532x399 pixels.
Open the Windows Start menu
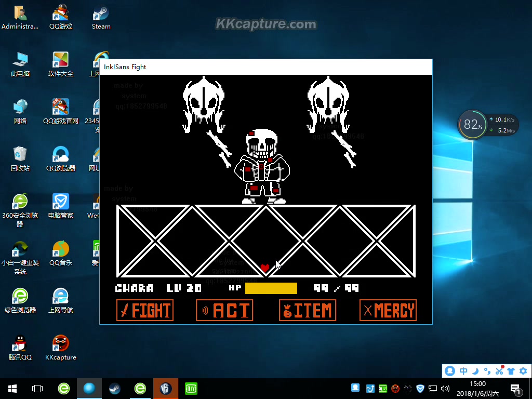(12, 389)
